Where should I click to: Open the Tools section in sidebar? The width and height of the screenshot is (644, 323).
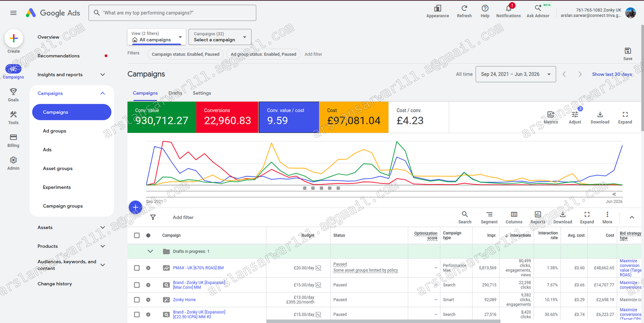click(13, 118)
